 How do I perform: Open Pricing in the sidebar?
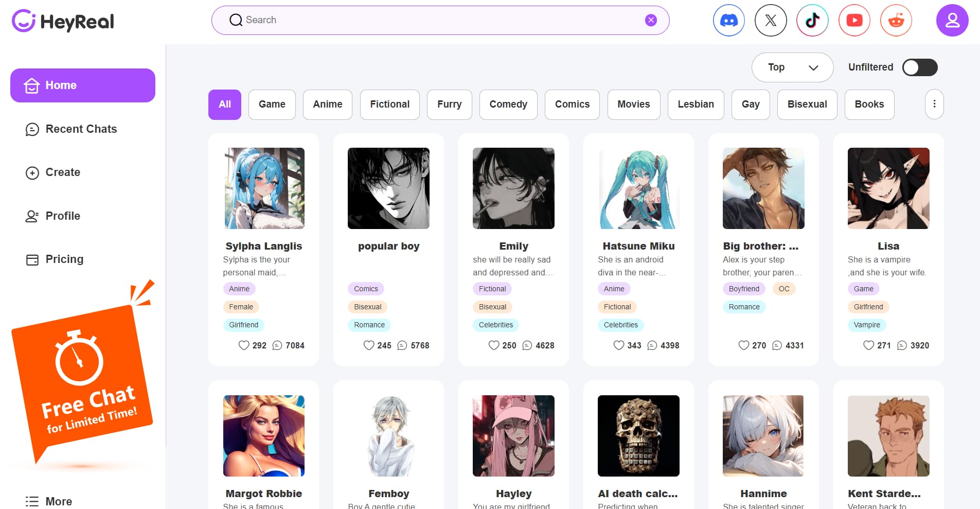pyautogui.click(x=55, y=259)
